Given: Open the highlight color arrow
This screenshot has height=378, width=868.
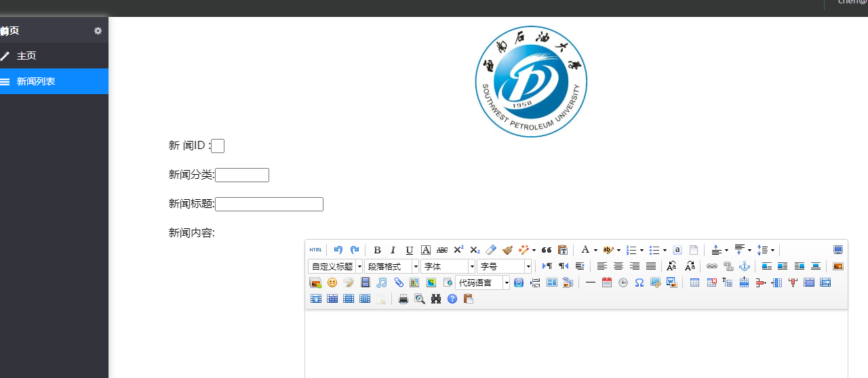Looking at the screenshot, I should 618,250.
